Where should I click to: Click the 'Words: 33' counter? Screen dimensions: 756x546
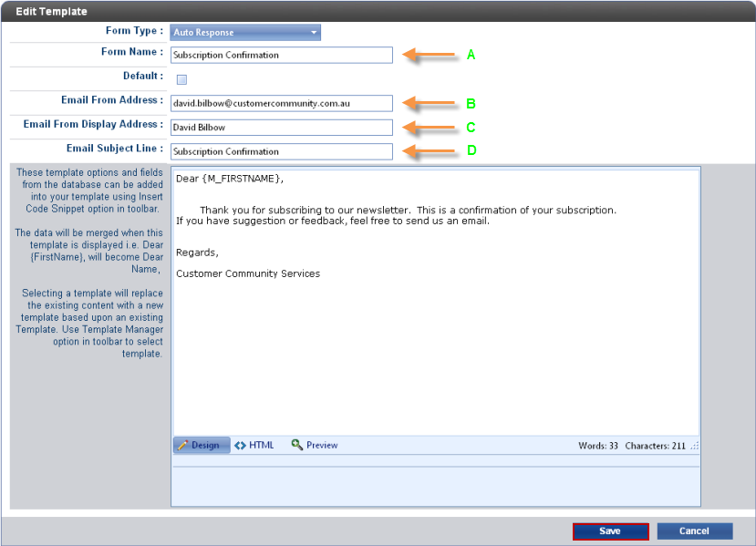coord(598,446)
